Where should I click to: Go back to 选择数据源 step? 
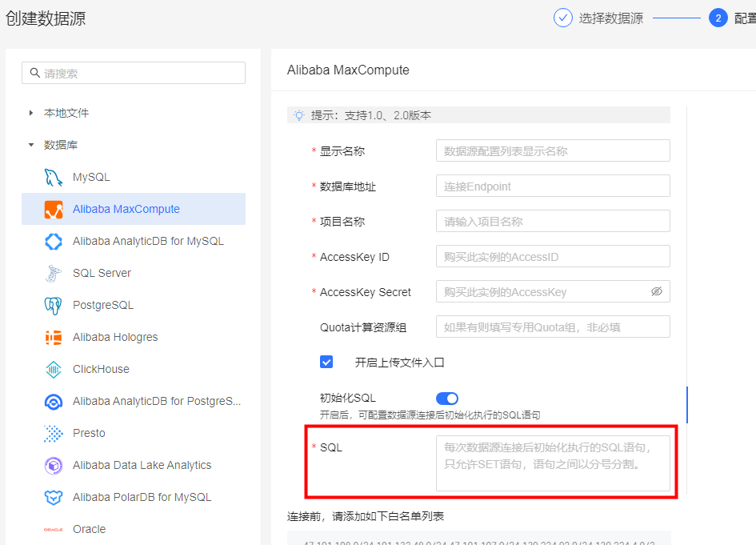pyautogui.click(x=610, y=18)
